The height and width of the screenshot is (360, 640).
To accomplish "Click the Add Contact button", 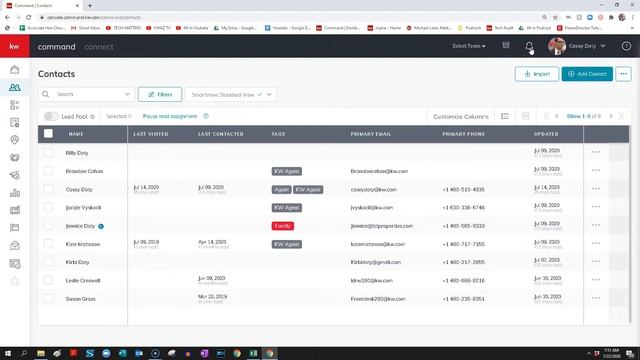I will (x=587, y=74).
